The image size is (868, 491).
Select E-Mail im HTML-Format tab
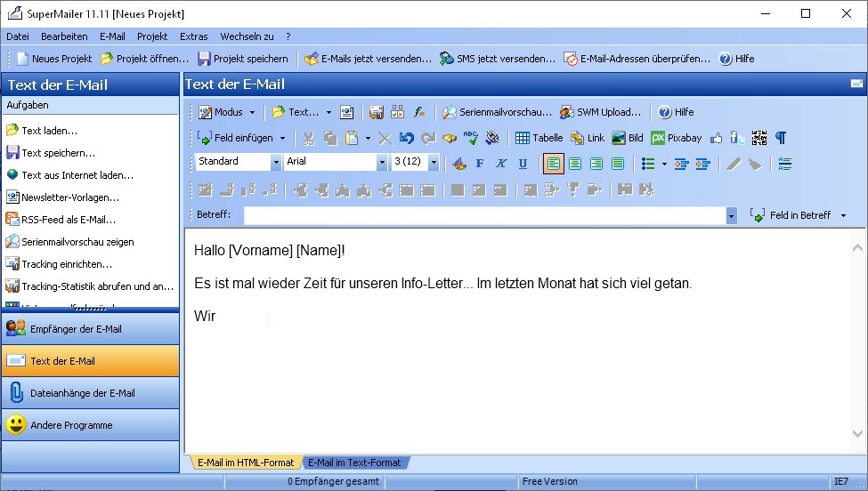tap(246, 463)
